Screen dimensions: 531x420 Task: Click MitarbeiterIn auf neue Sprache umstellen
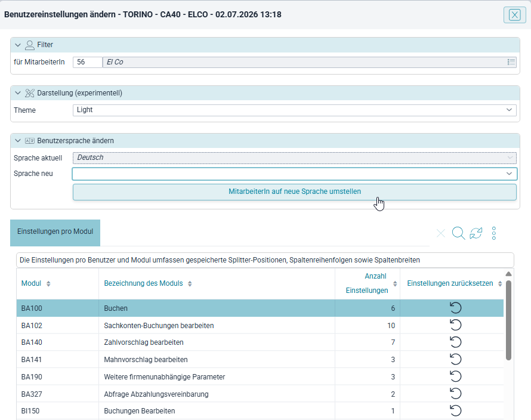294,192
